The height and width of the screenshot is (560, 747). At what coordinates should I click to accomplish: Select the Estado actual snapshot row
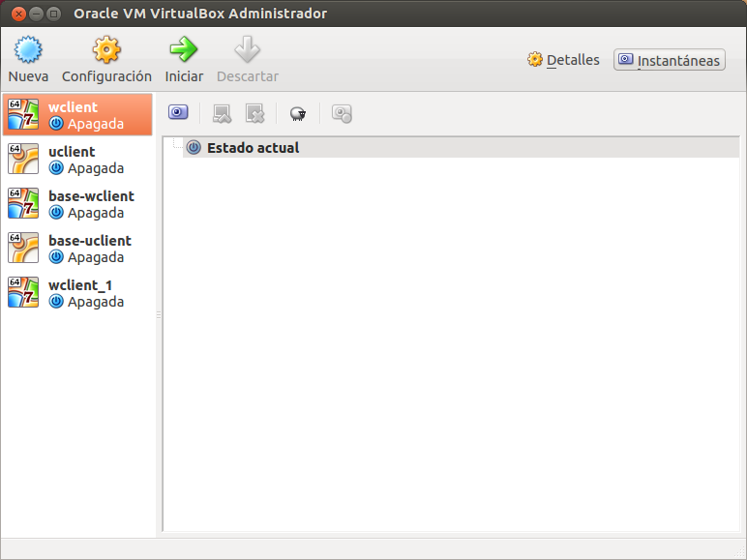click(x=462, y=148)
